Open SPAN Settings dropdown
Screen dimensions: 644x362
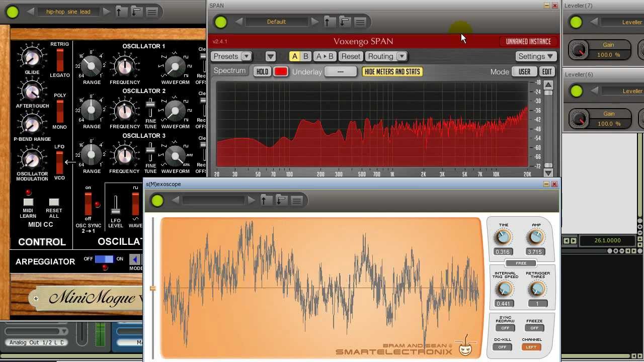coord(536,56)
